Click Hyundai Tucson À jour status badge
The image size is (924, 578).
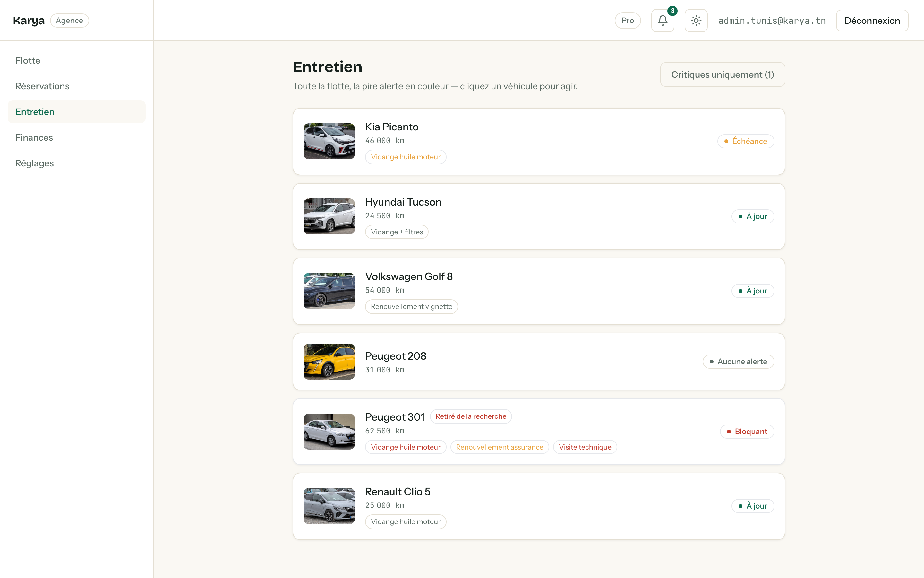point(753,216)
